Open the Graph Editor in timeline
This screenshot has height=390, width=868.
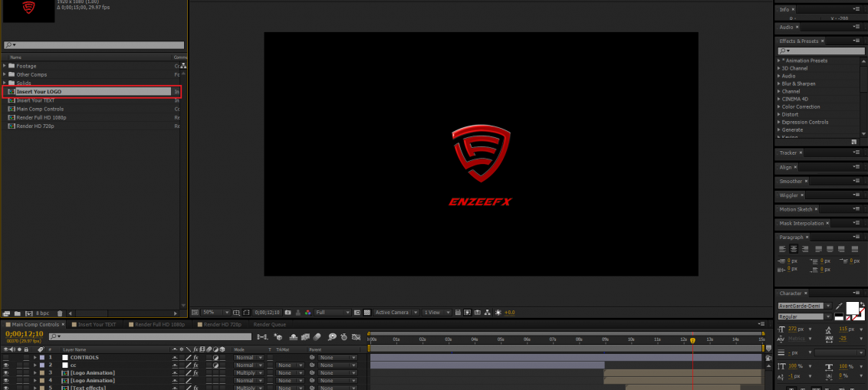(x=356, y=337)
